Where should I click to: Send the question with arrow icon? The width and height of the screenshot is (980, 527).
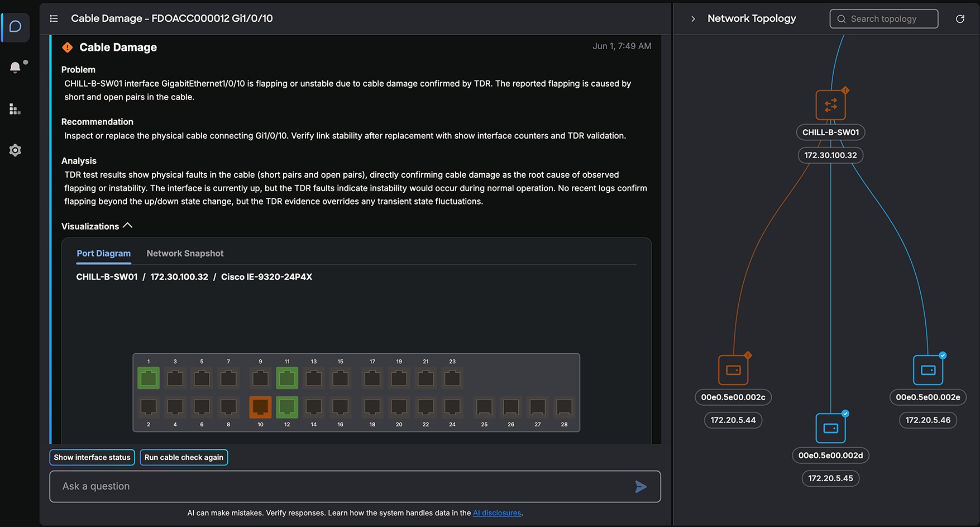(641, 487)
